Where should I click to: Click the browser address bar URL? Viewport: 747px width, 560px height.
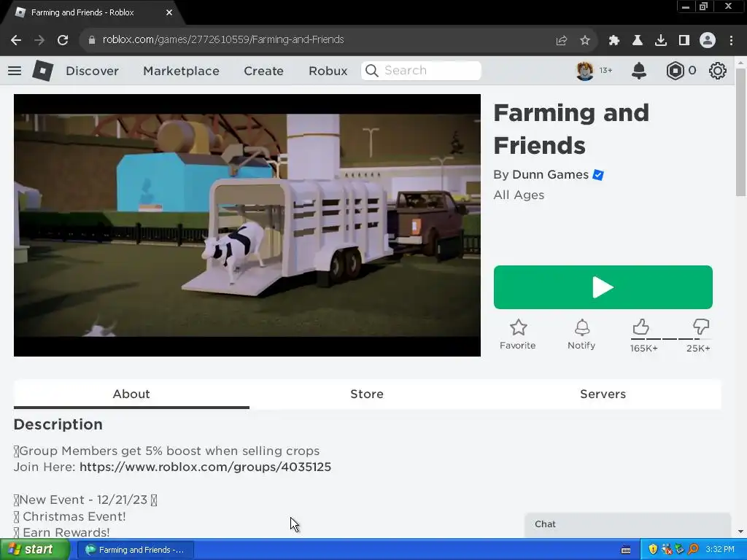(223, 39)
